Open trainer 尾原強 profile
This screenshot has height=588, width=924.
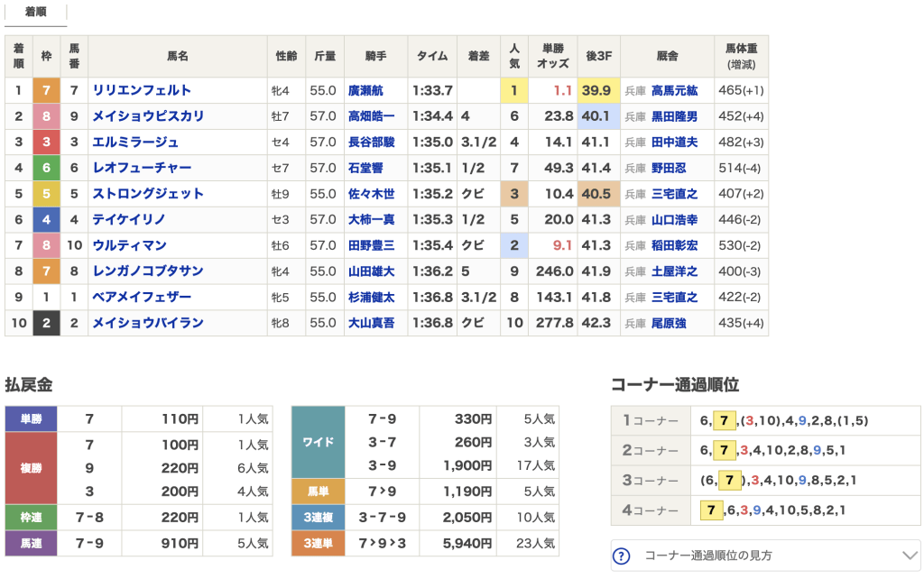[x=669, y=324]
